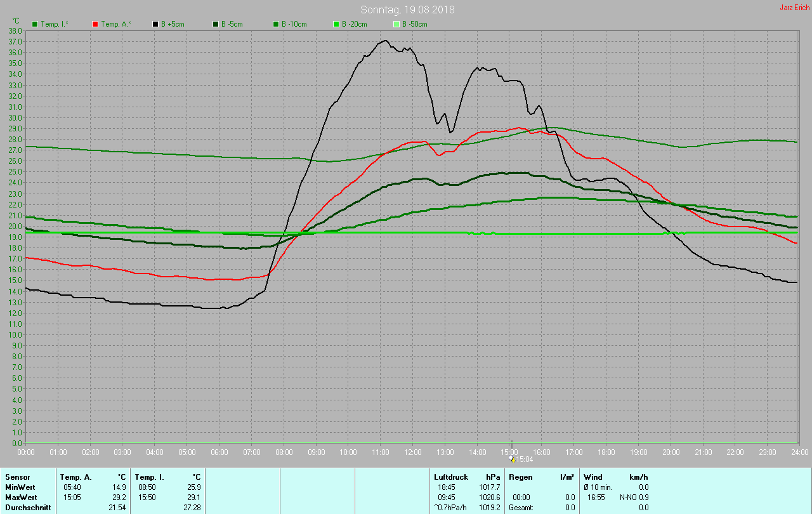The image size is (812, 514).
Task: Click the 'l/m²' unit header
Action: pyautogui.click(x=567, y=477)
